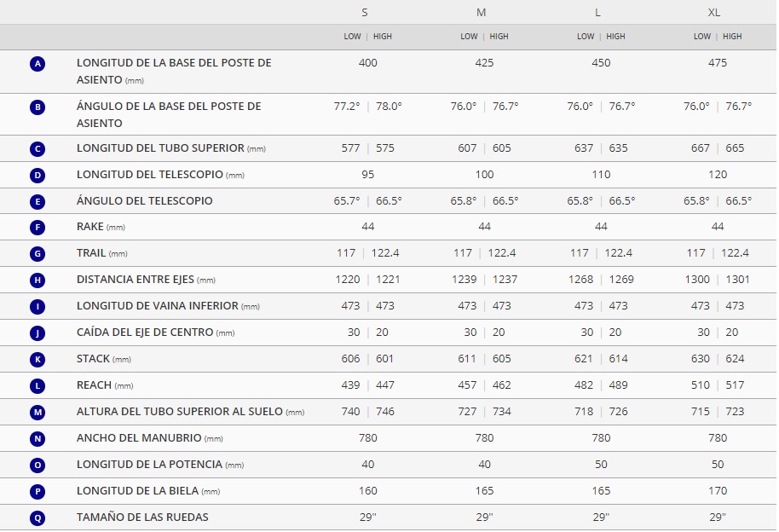Select the M size column header
This screenshot has width=779, height=532.
pos(481,13)
